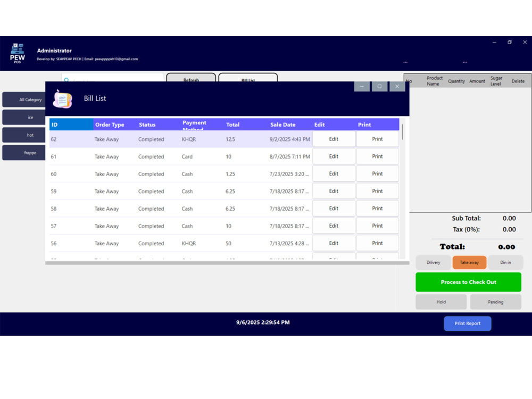The height and width of the screenshot is (399, 532).
Task: Choose the Dilivery order type
Action: pyautogui.click(x=433, y=262)
